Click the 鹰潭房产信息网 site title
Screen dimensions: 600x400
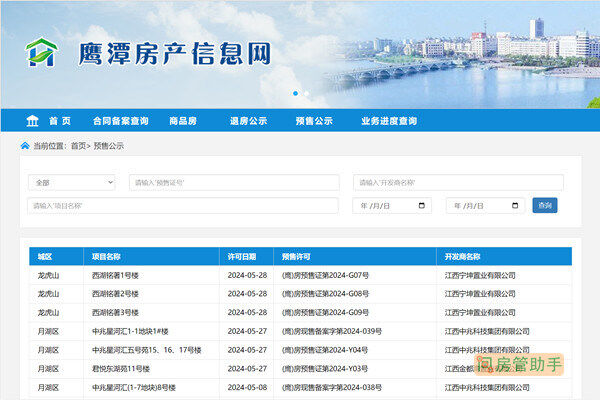point(174,54)
